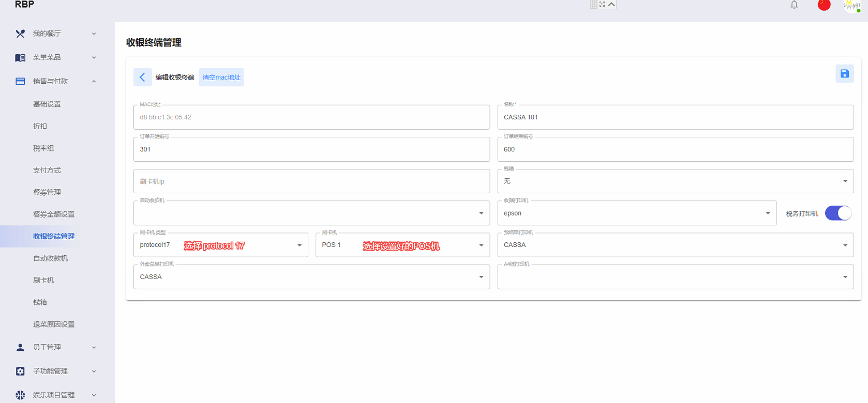The image size is (868, 403).
Task: Open the 收据打印机 epson dropdown
Action: tap(637, 213)
